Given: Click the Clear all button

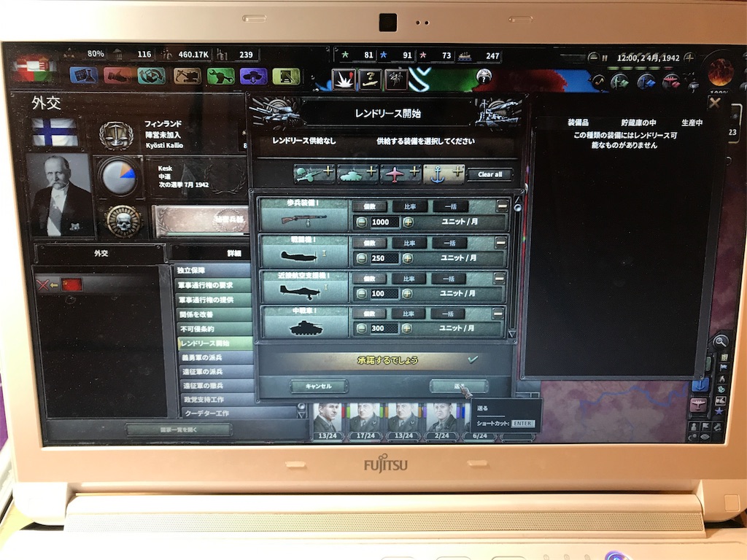Looking at the screenshot, I should tap(490, 174).
